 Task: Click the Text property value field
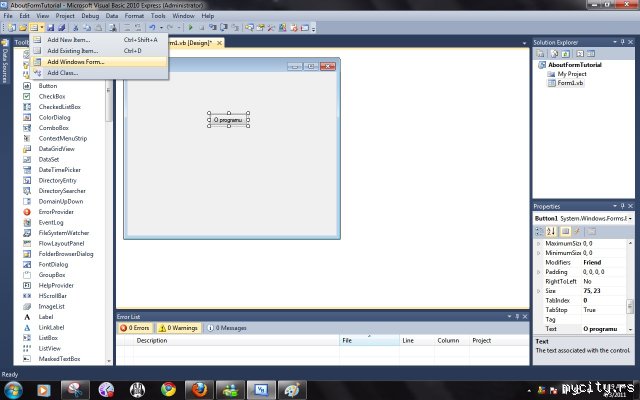pos(604,329)
